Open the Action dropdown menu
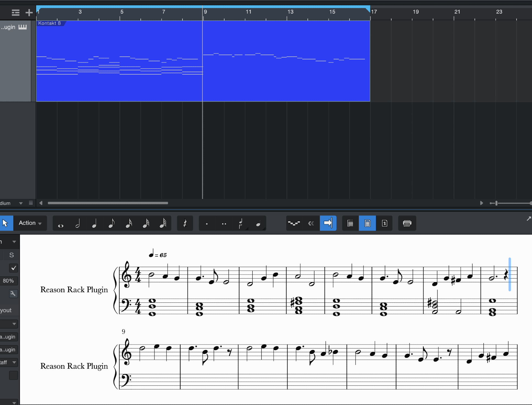This screenshot has height=405, width=532. click(x=30, y=223)
